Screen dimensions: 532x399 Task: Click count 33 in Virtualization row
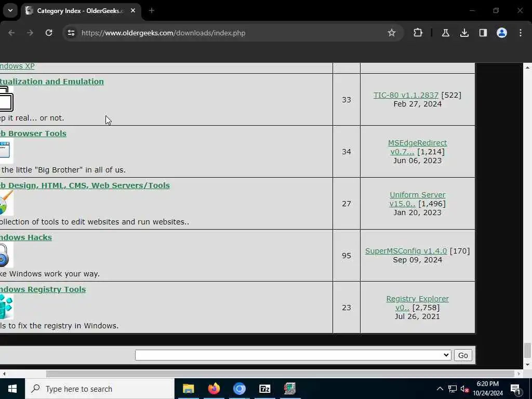tap(347, 100)
